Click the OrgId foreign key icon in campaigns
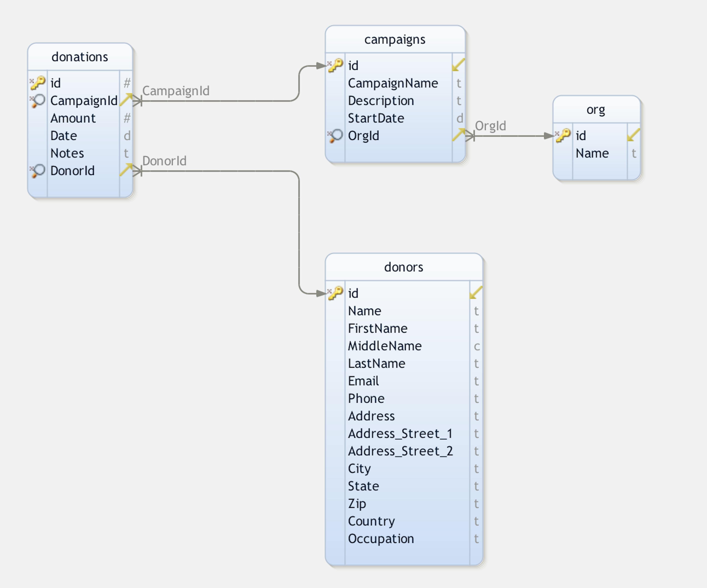 tap(335, 136)
